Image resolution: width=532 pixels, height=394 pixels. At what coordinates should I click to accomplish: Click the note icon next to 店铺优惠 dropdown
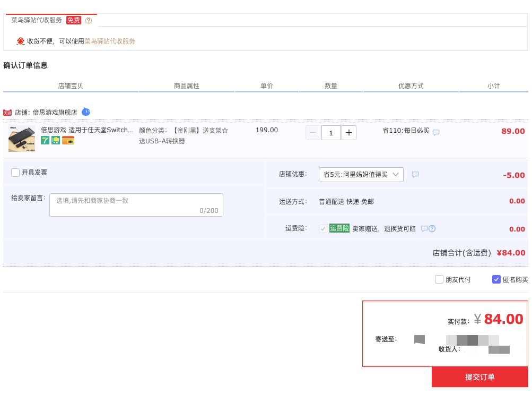click(415, 175)
